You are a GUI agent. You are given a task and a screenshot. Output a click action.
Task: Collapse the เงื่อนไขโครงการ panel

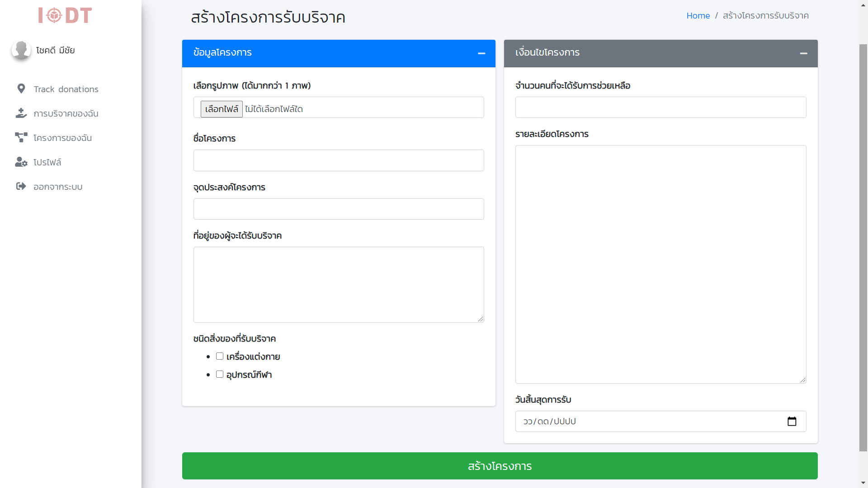click(x=803, y=53)
